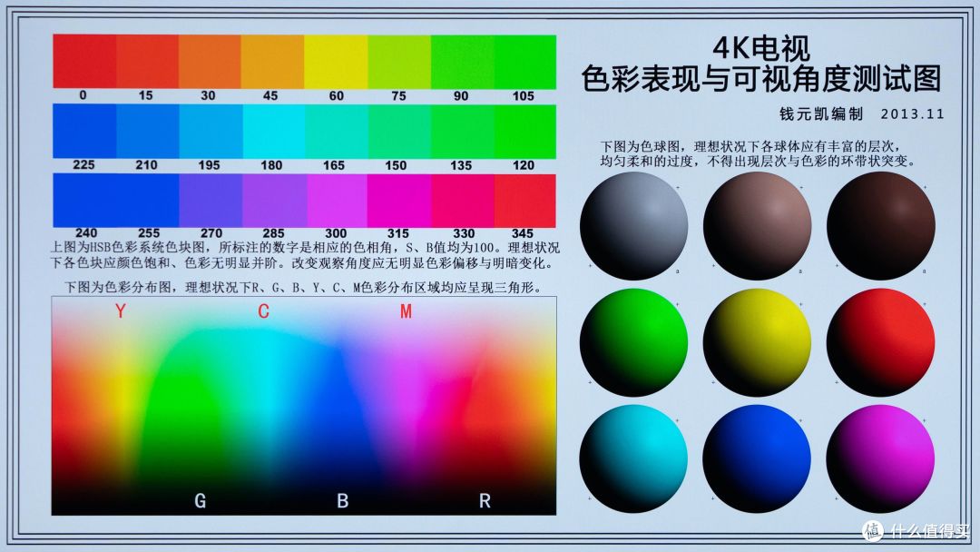
Task: Pick the green block labeled 135
Action: (463, 132)
